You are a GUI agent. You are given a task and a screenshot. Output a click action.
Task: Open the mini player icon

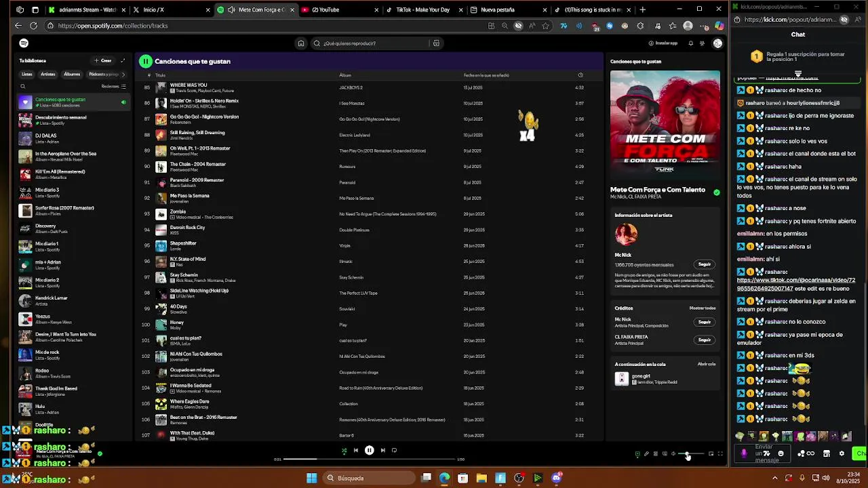click(711, 453)
